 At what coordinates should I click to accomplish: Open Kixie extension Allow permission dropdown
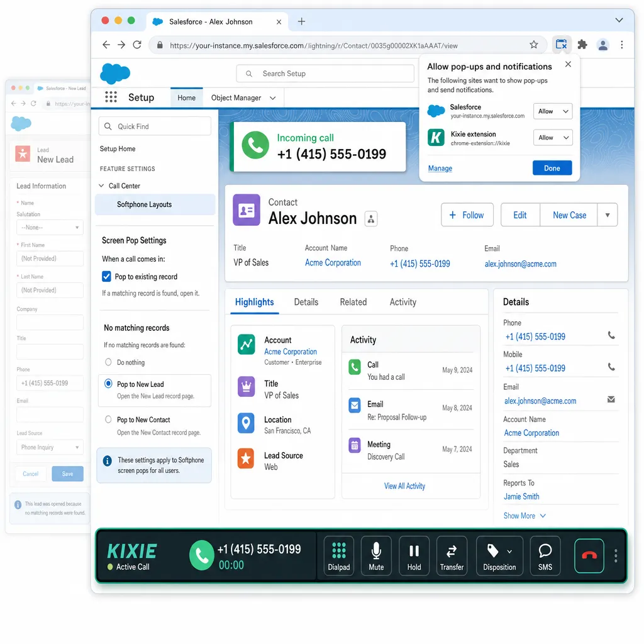[x=553, y=138]
